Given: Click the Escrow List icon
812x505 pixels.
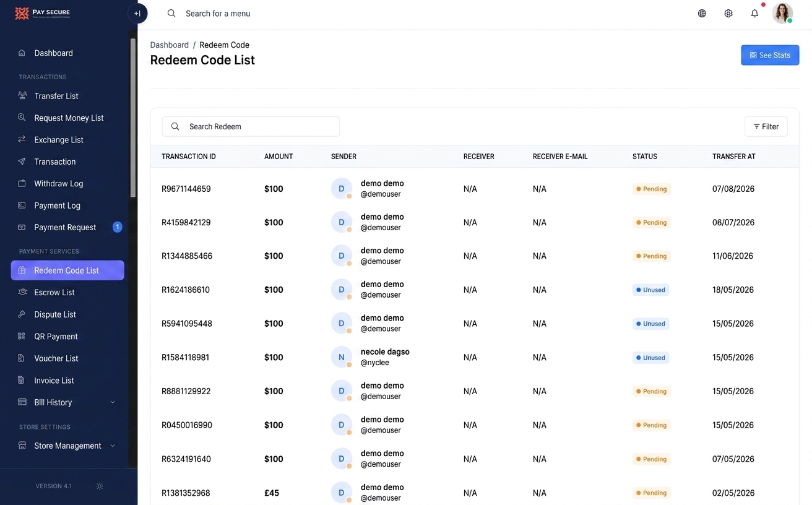Looking at the screenshot, I should [x=22, y=292].
